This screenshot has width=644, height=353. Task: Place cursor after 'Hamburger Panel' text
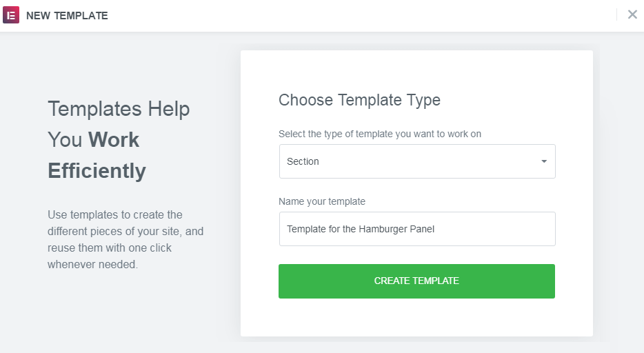435,229
